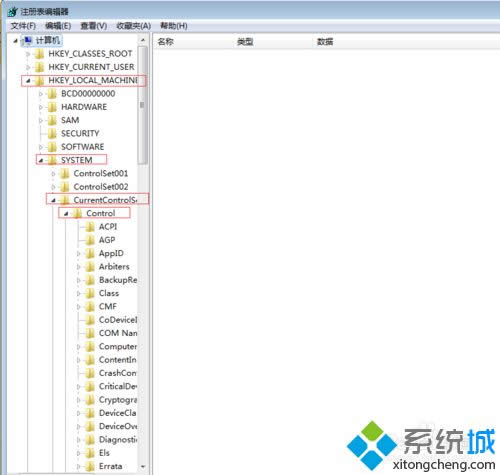Open the 收藏夹(A) menu
Viewport: 500px width, 475px height.
click(x=133, y=26)
